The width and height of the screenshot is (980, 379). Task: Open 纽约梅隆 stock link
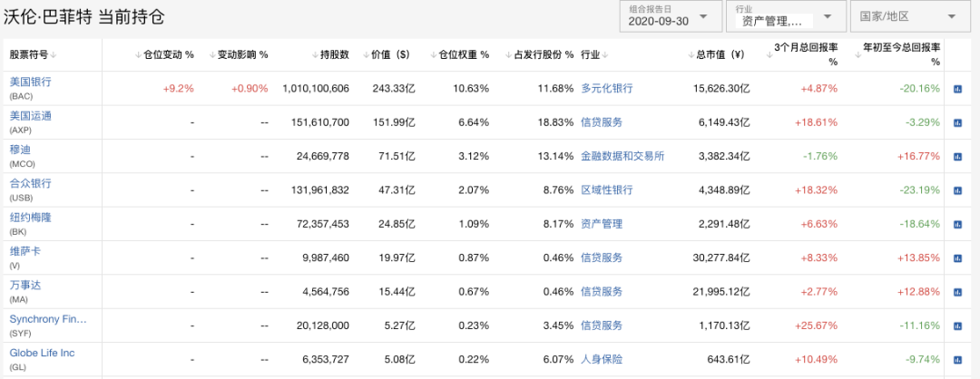pos(30,217)
